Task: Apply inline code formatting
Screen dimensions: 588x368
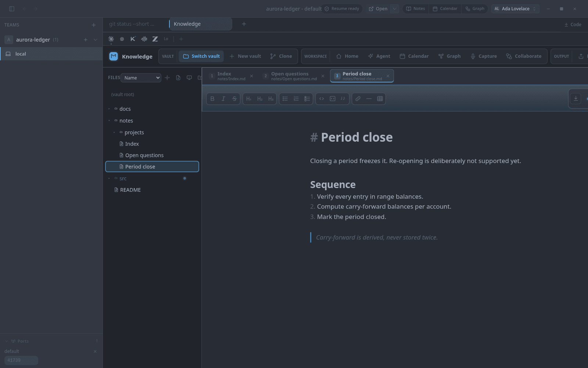Action: pyautogui.click(x=322, y=99)
